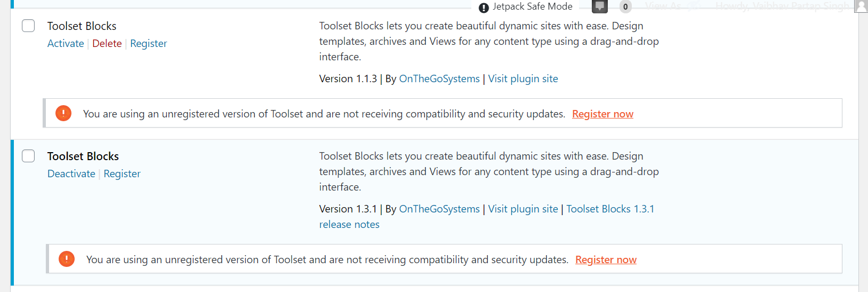Open OnTheGoSystems link for version 1.3.1

click(x=439, y=209)
